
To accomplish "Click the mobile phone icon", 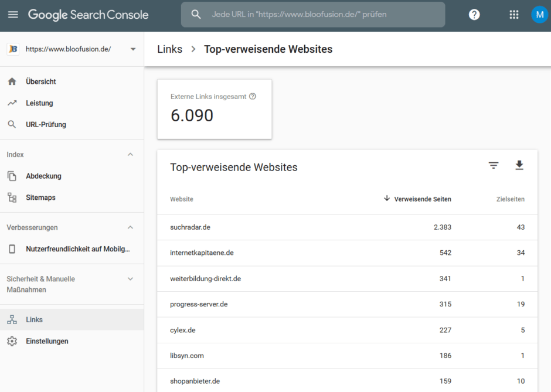I will click(x=12, y=249).
